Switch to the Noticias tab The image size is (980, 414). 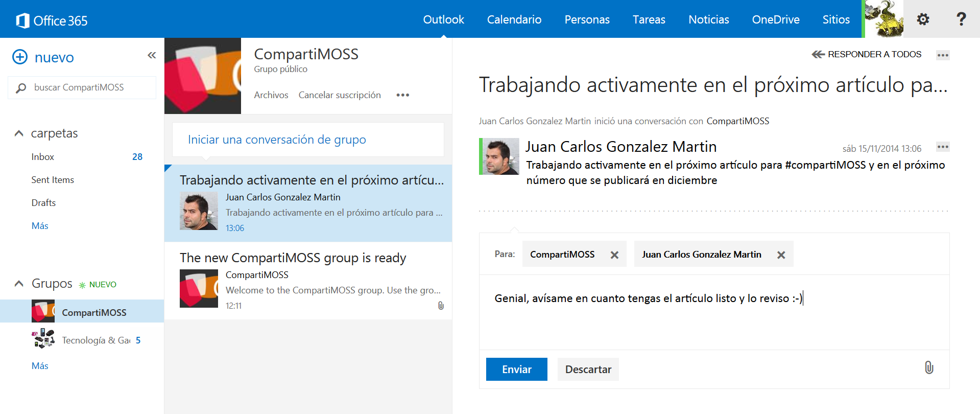[x=709, y=19]
